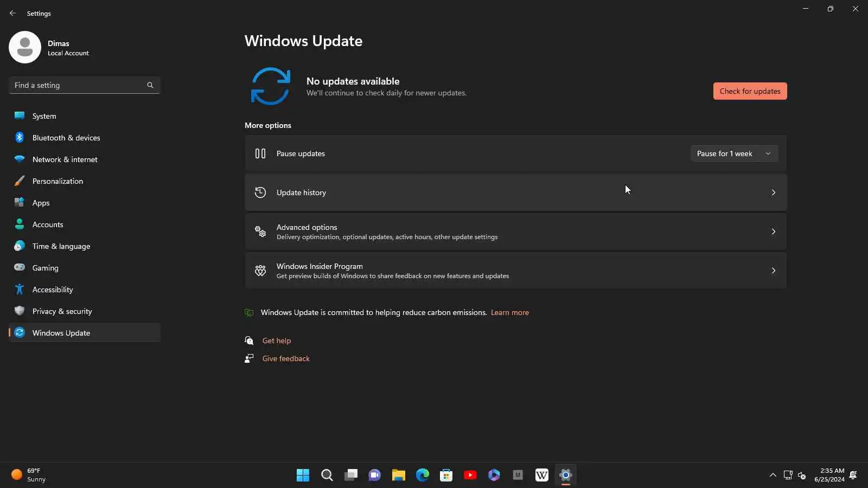
Task: Click the Gaming controller icon
Action: click(20, 267)
